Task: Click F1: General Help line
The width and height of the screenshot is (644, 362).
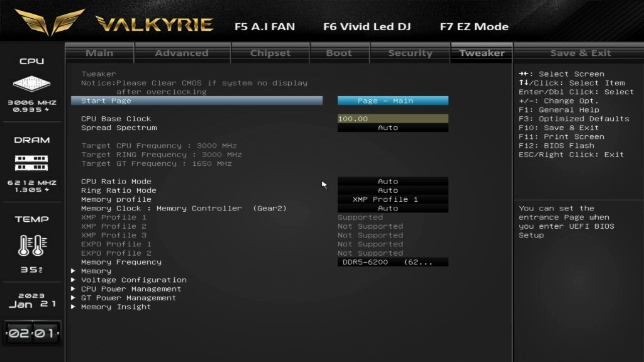Action: 558,110
